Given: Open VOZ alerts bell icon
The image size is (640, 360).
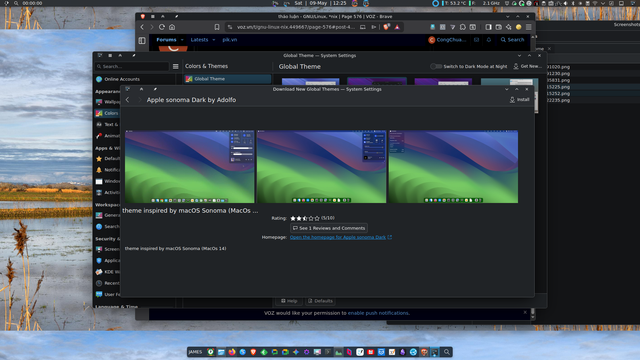Looking at the screenshot, I should 489,40.
